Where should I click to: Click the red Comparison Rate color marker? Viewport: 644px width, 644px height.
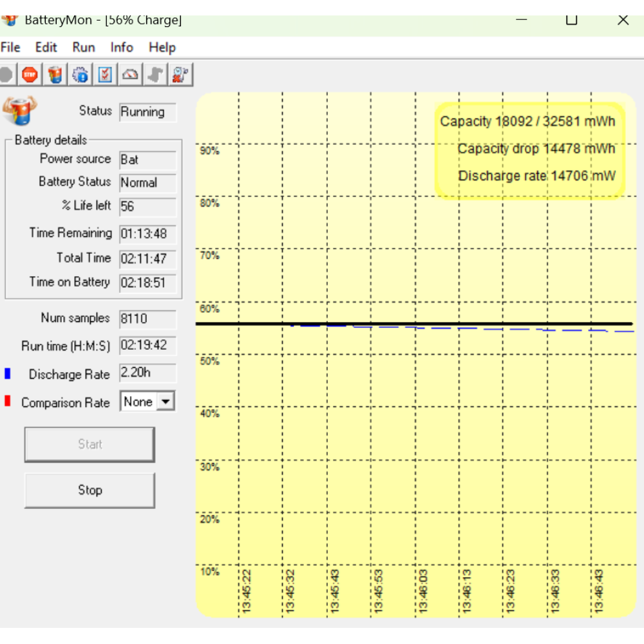coord(8,402)
